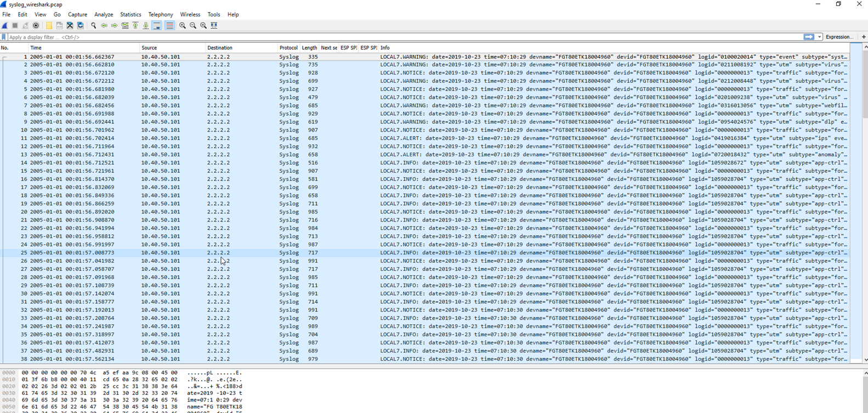Open the Capture menu
868x413 pixels.
(77, 15)
